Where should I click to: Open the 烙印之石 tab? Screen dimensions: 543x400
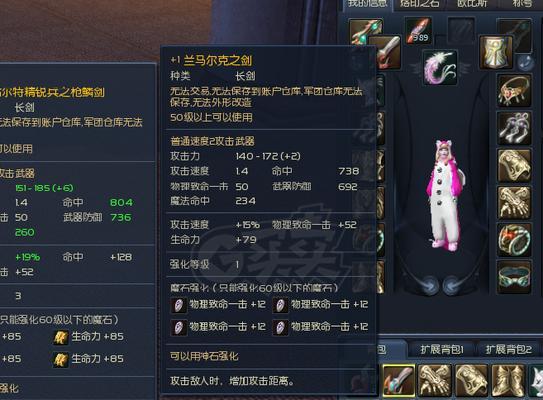coord(419,3)
